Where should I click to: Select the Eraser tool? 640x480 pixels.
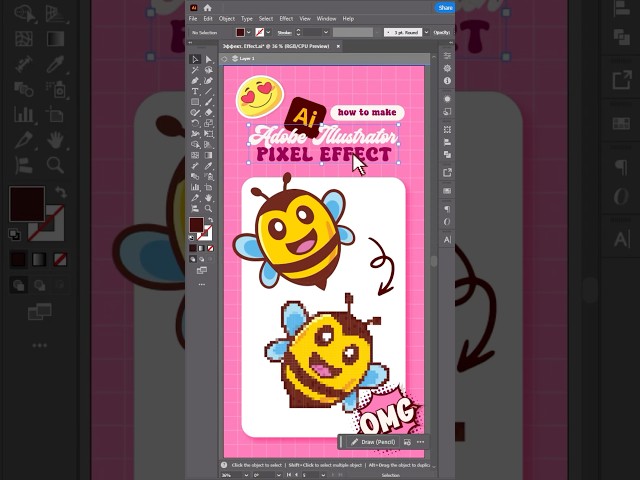(209, 113)
